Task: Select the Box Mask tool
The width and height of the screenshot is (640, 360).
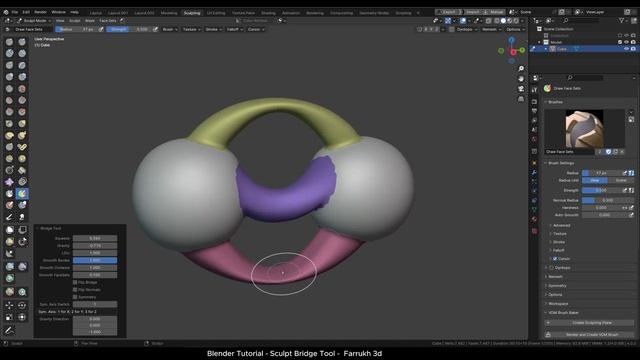Action: pos(9,230)
